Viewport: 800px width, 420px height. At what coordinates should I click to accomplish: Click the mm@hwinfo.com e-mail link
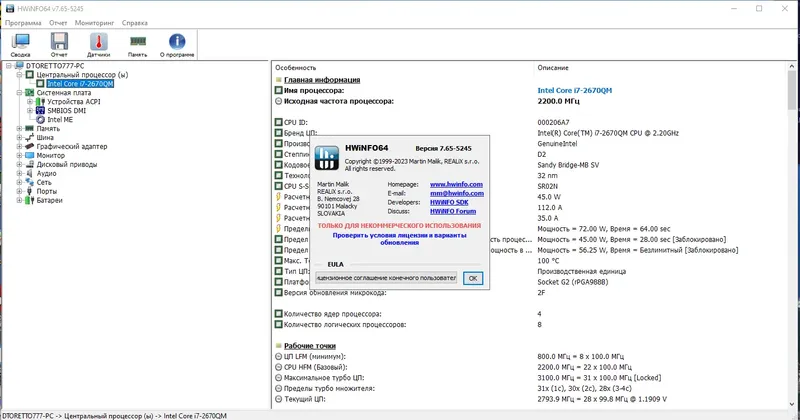[x=457, y=193]
